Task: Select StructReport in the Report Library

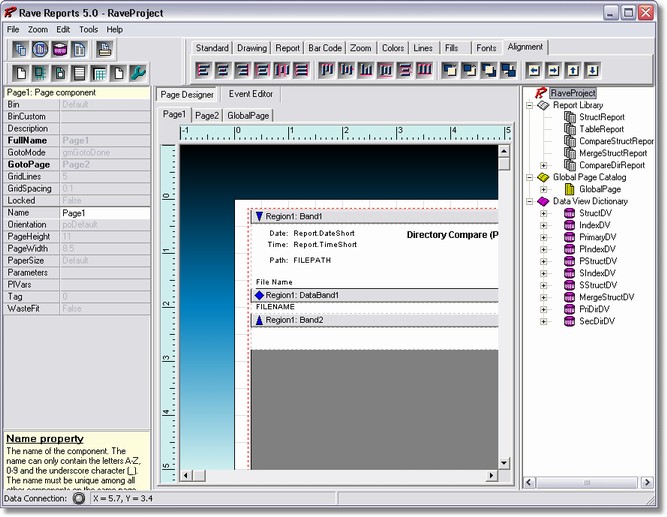Action: 601,117
